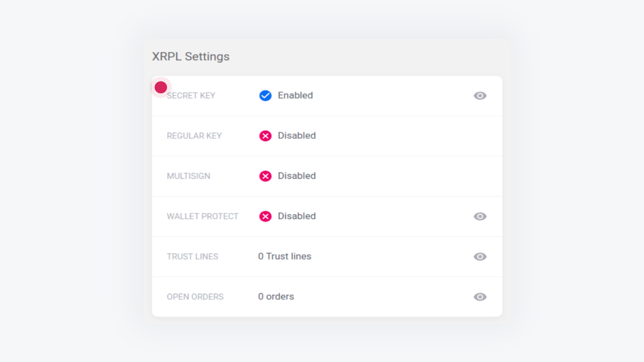Click the Wallet Protect disabled X icon
This screenshot has width=644, height=362.
(x=265, y=216)
